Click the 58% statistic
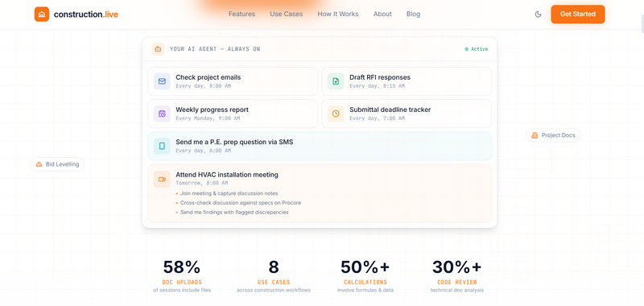644x306 pixels. pyautogui.click(x=182, y=267)
